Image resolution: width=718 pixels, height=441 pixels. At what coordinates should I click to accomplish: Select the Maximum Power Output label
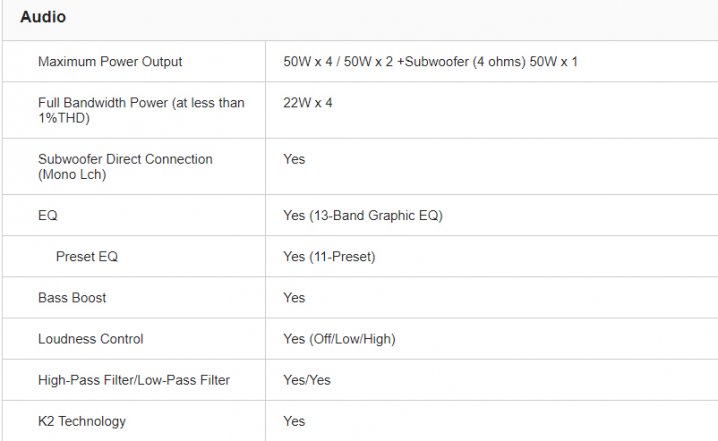[110, 62]
